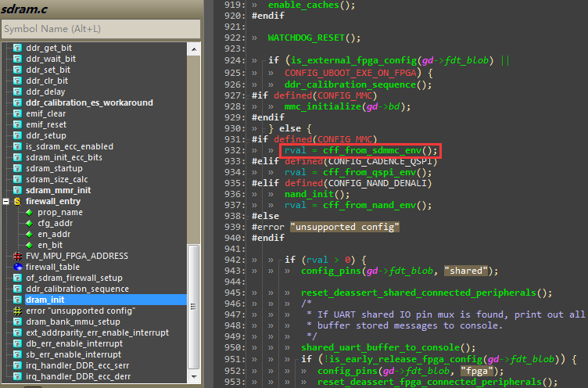Select irq_handler_DDR_ecc_derr in symbol list
This screenshot has height=388, width=588.
tap(78, 376)
